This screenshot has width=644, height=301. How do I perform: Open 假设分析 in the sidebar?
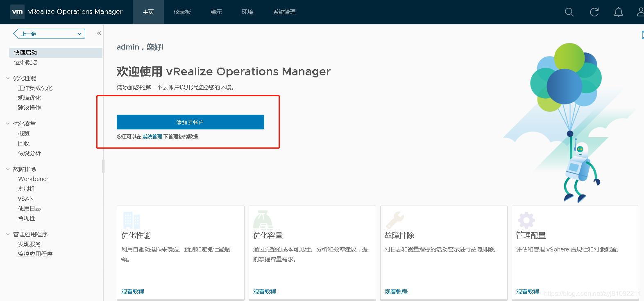tap(29, 153)
